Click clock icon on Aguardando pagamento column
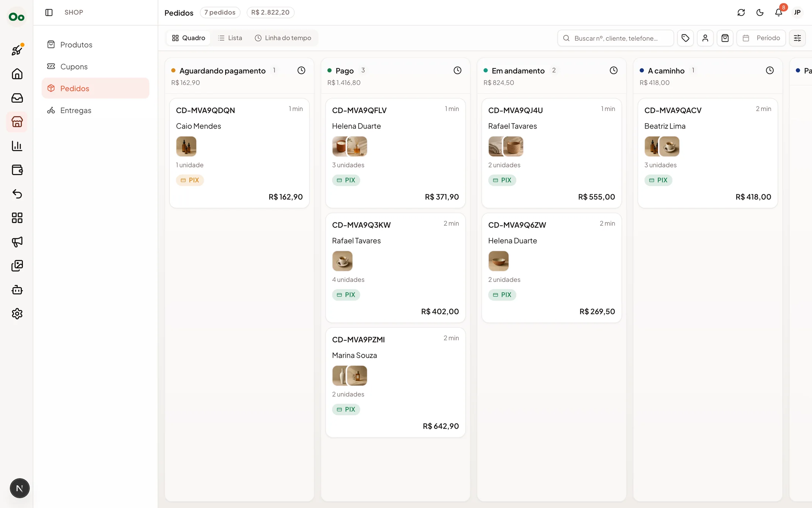 point(301,71)
